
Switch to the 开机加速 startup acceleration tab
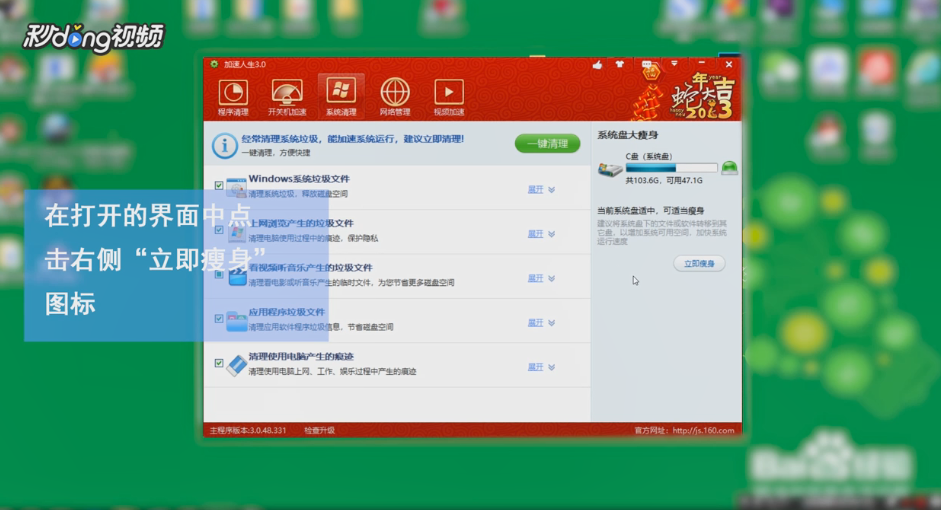[x=287, y=97]
